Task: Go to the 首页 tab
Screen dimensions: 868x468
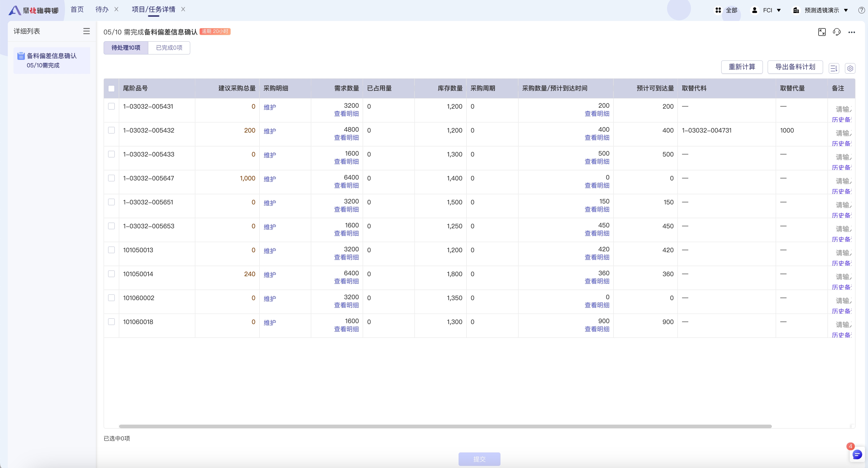Action: pos(77,10)
